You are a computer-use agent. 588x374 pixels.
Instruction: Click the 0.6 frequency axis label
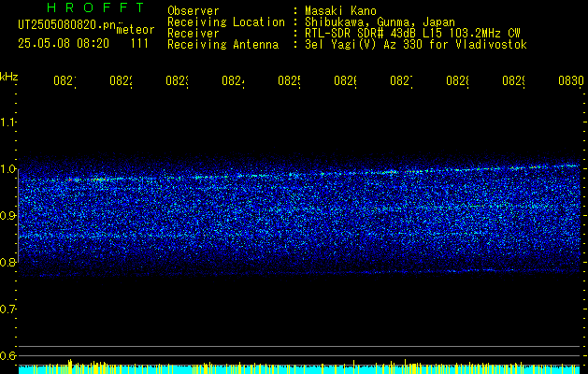tap(7, 355)
